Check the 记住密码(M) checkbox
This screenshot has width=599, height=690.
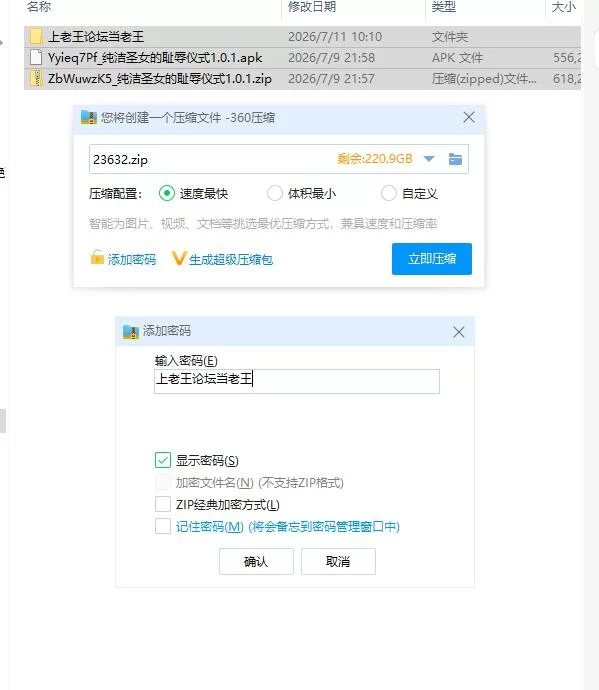pos(163,526)
